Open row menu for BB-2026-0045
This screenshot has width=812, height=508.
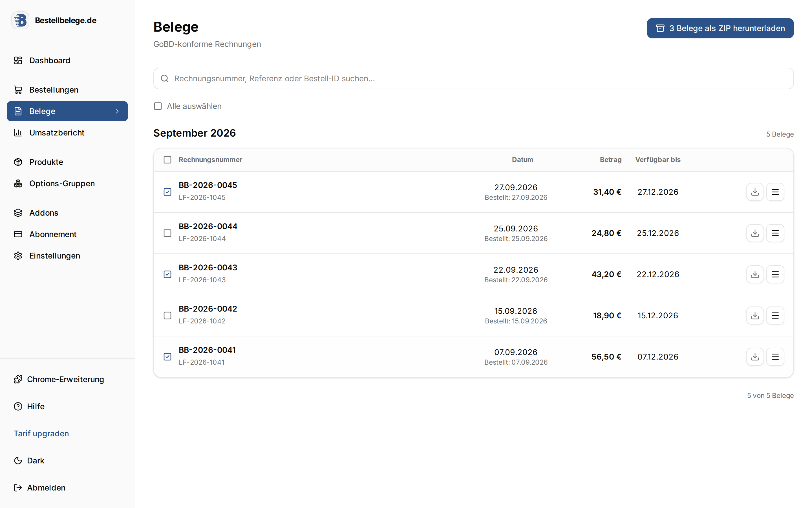(x=775, y=192)
